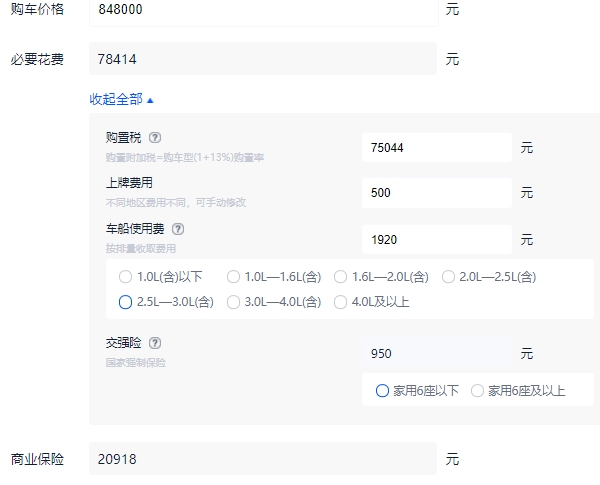The image size is (600, 485).
Task: Open the 购置税 help question mark icon
Action: tap(155, 137)
